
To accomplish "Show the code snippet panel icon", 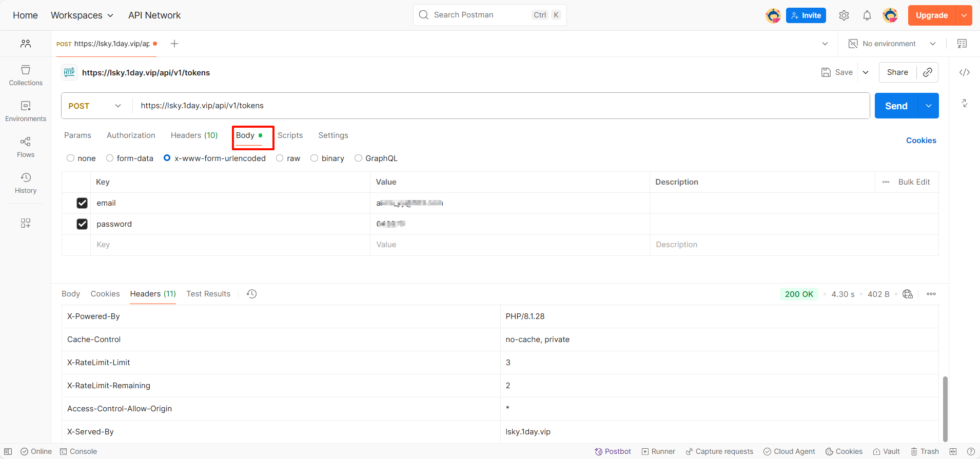I will coord(964,72).
